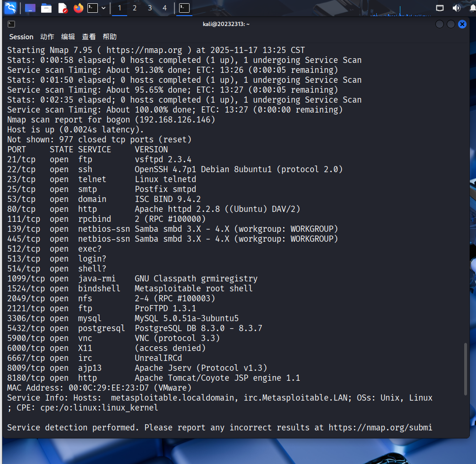Click the 'exec?' service entry
The image size is (476, 464).
tap(90, 249)
